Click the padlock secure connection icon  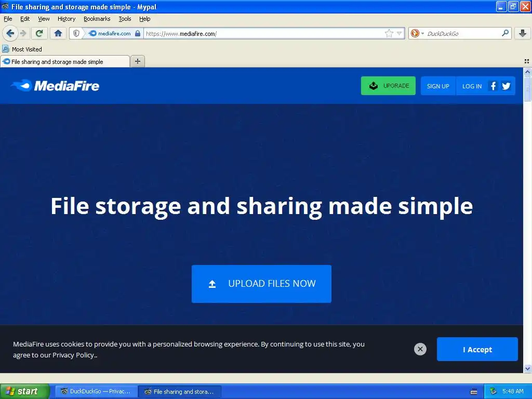coord(137,33)
